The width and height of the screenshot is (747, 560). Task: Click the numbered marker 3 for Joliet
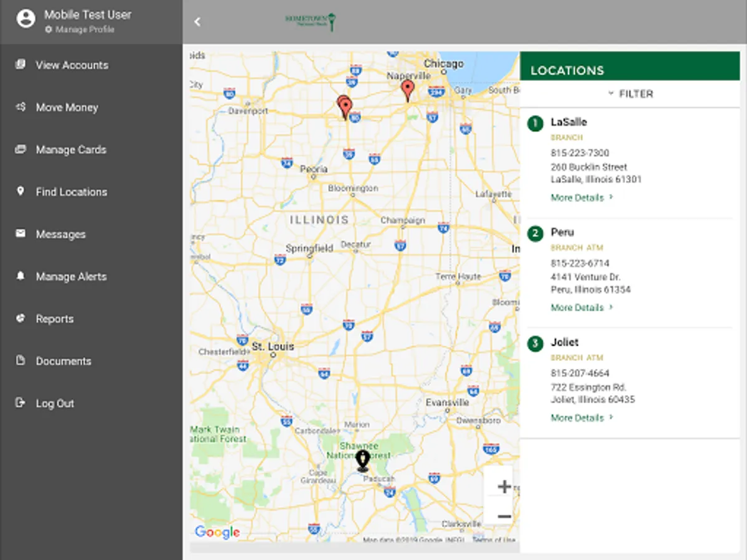(x=535, y=343)
